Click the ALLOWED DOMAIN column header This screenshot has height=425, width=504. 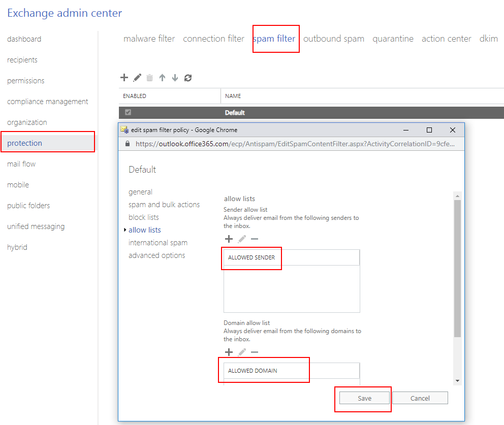[x=292, y=371]
